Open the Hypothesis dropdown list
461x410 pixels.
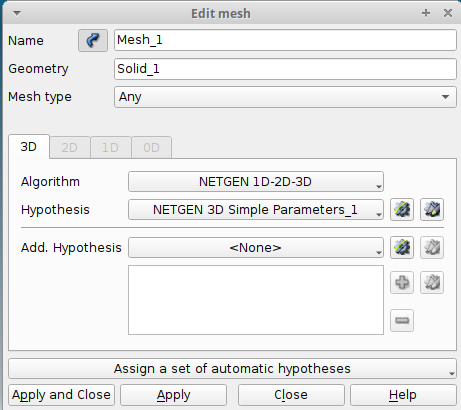click(x=256, y=210)
